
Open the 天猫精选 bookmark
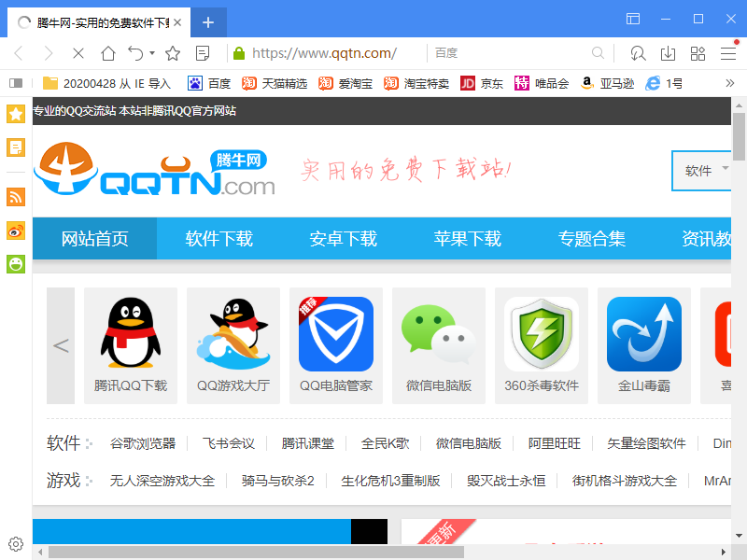click(x=275, y=83)
